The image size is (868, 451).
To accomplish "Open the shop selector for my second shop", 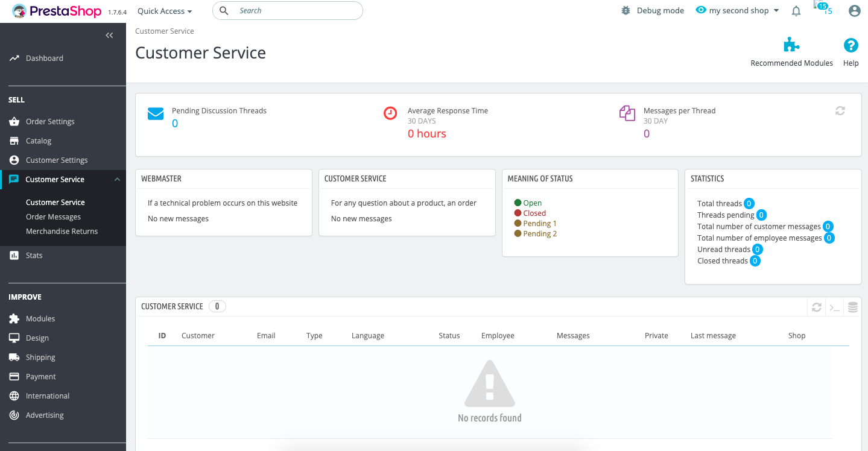I will click(x=737, y=10).
